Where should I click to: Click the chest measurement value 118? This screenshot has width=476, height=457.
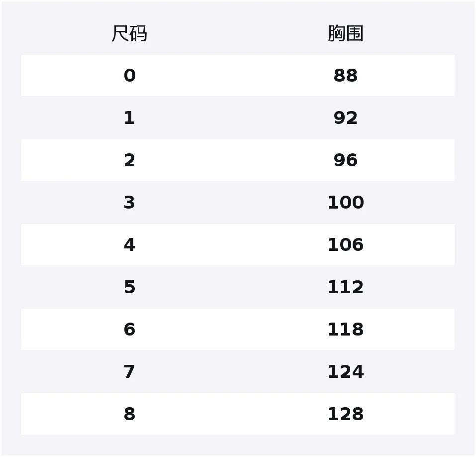tap(346, 330)
